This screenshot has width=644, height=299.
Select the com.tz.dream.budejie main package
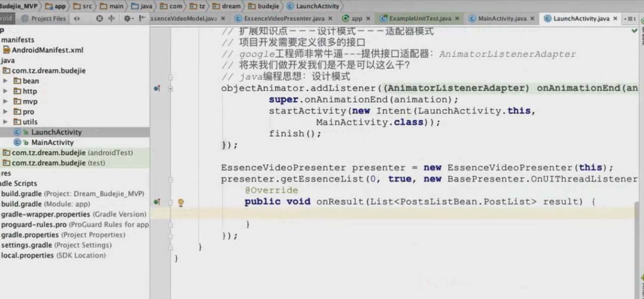[x=44, y=71]
